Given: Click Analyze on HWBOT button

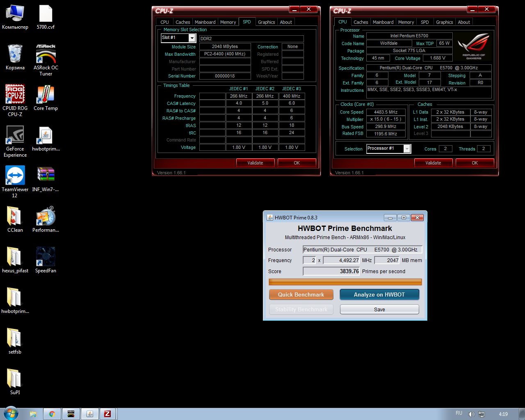Looking at the screenshot, I should click(x=379, y=294).
